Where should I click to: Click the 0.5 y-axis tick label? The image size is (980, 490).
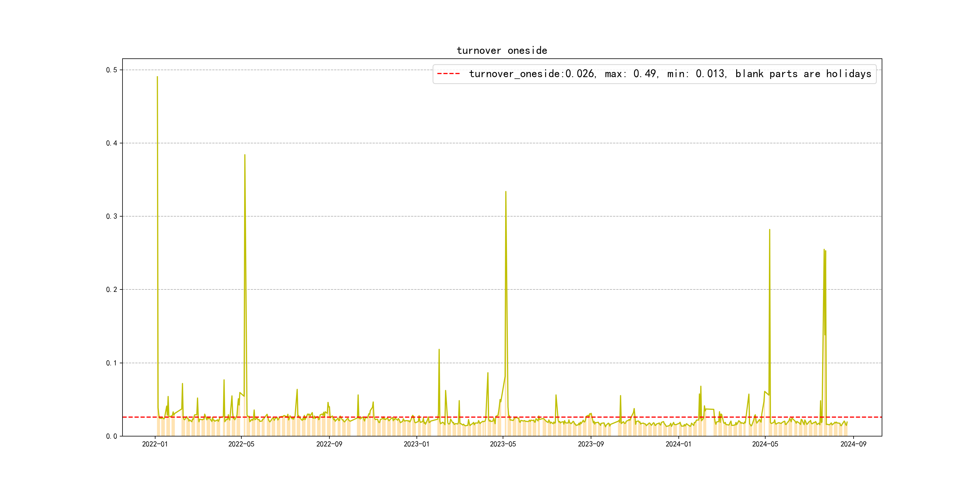pyautogui.click(x=112, y=70)
